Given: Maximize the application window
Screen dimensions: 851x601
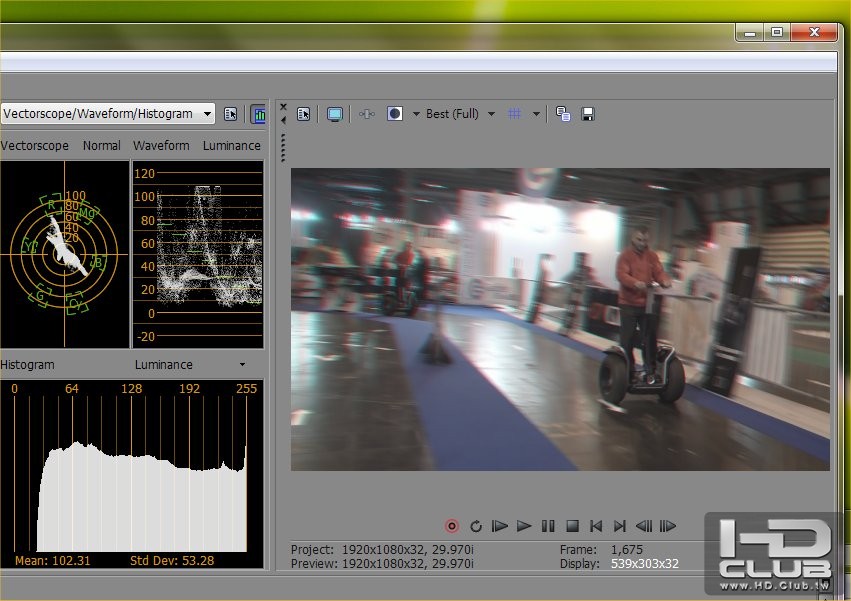Looking at the screenshot, I should coord(777,33).
